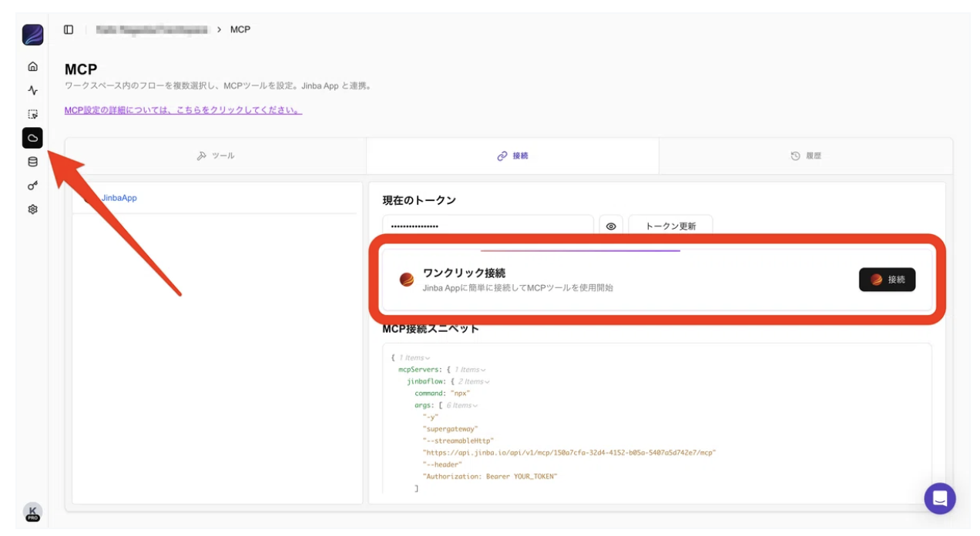The width and height of the screenshot is (980, 536).
Task: Click the black 接続 button
Action: pos(888,280)
